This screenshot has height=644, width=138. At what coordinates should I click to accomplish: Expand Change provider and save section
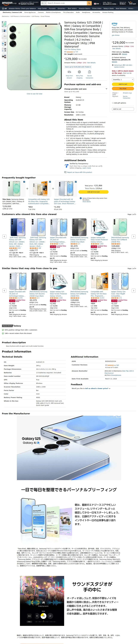[x=106, y=89]
